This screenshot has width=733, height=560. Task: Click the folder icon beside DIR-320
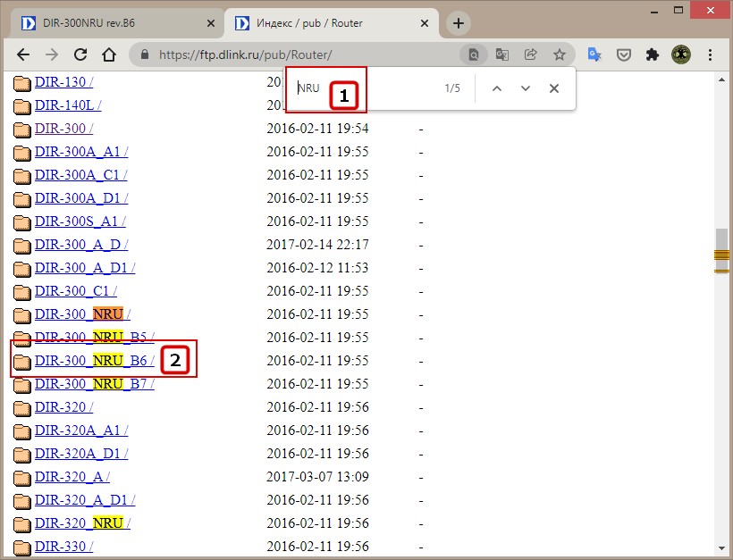pyautogui.click(x=22, y=408)
